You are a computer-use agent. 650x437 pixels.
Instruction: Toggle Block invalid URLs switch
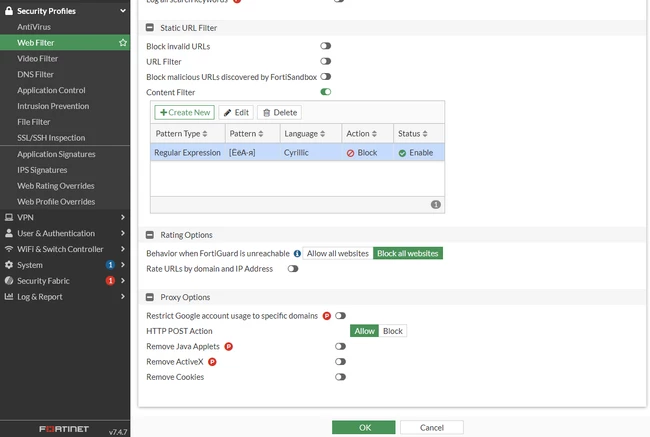tap(325, 46)
